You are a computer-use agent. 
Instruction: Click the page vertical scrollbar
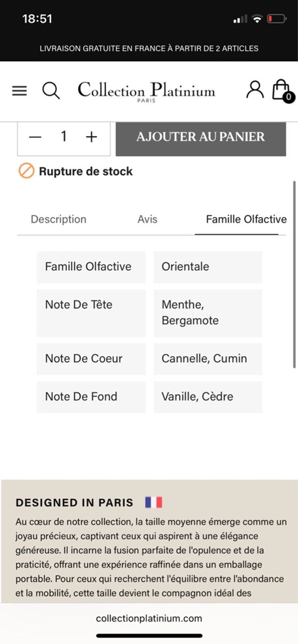tap(294, 274)
